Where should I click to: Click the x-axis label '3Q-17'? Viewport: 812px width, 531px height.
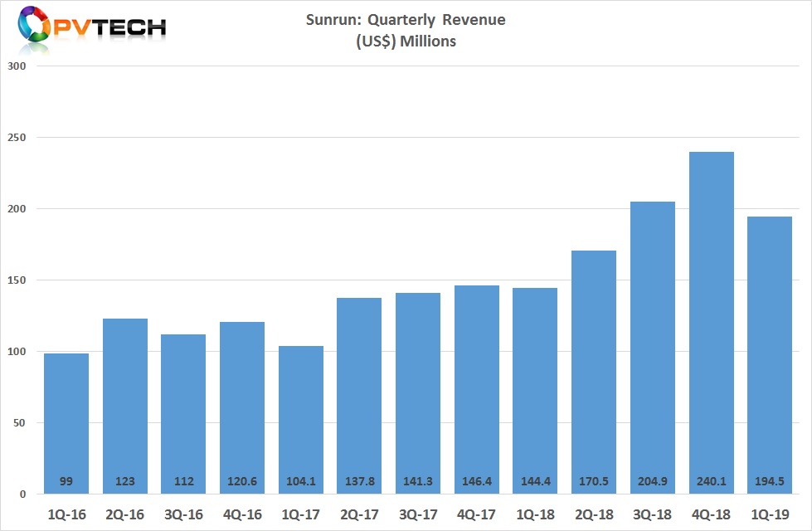click(418, 514)
